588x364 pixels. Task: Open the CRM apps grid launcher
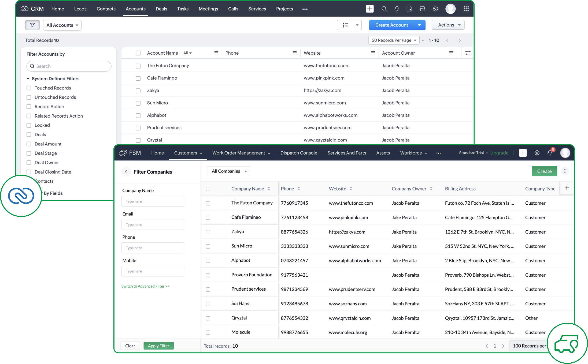pos(466,9)
